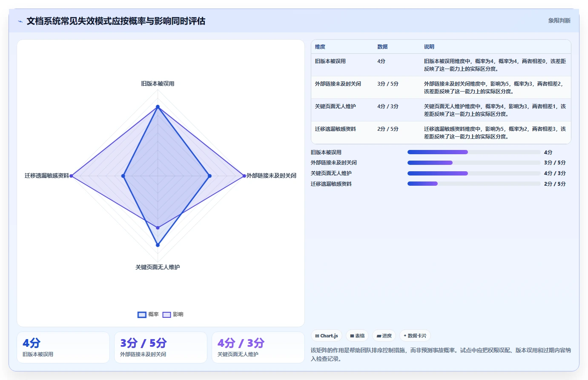Click the 2分 / 5分 value after the progress bar
This screenshot has height=380, width=588.
(555, 184)
